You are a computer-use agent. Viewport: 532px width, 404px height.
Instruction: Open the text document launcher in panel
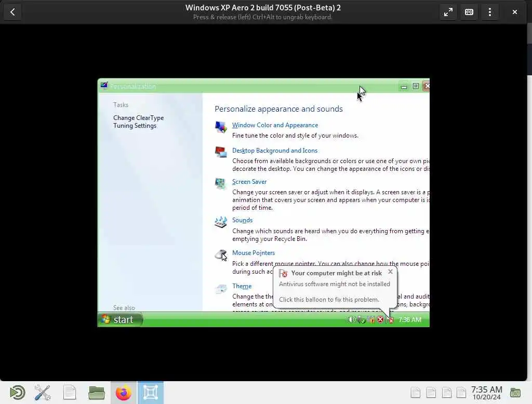click(70, 393)
